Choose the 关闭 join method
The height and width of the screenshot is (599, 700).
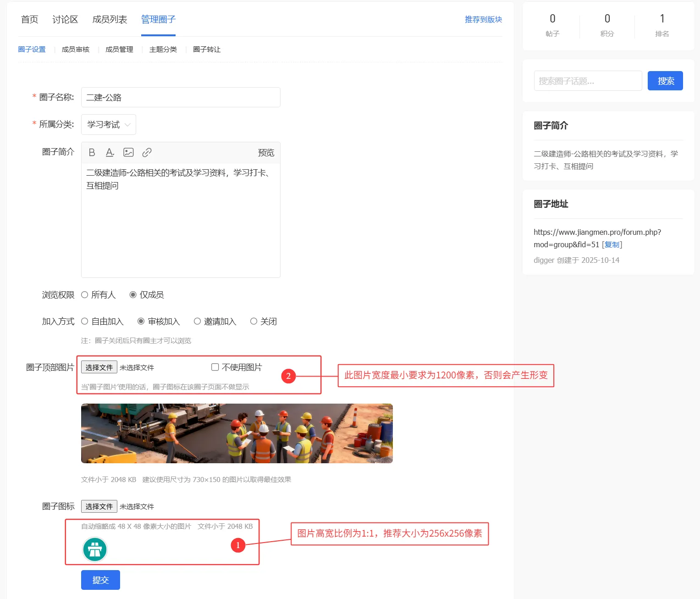tap(254, 322)
